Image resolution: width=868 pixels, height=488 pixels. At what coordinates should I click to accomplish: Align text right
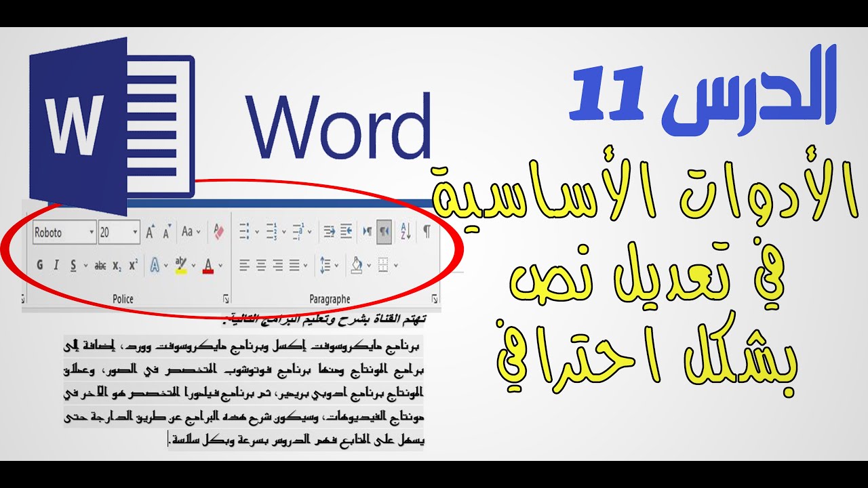pos(277,265)
